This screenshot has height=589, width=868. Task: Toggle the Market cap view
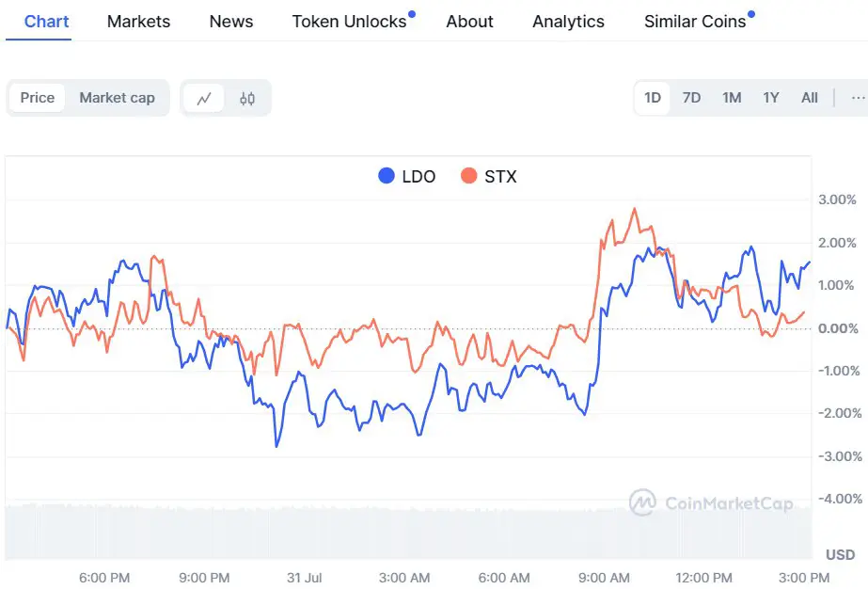point(117,98)
